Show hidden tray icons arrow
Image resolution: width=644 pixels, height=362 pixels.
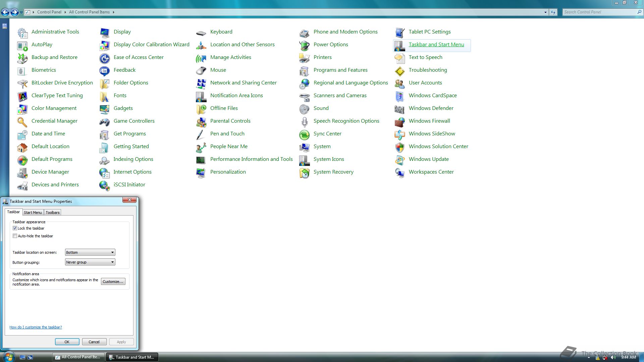[x=589, y=357]
